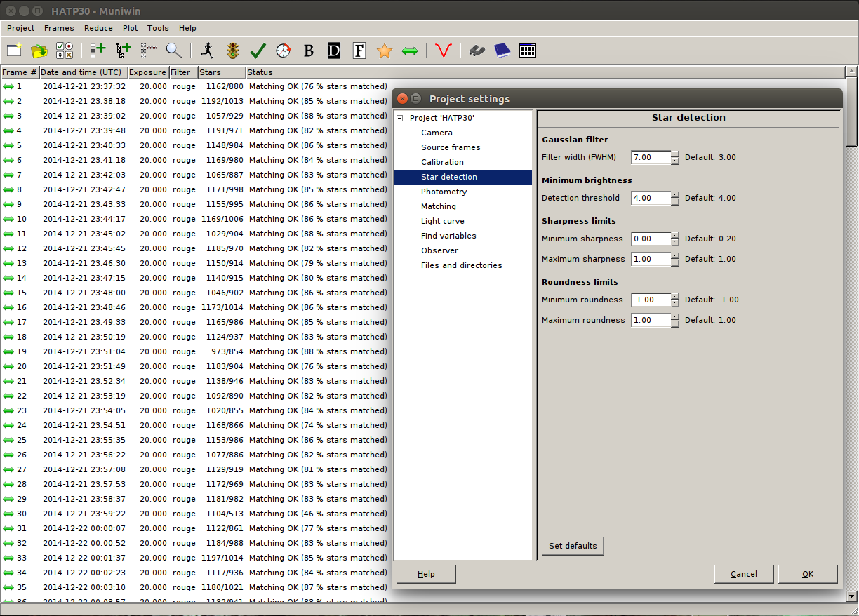The width and height of the screenshot is (859, 616).
Task: Decrease Filter width (FWHM) with down arrow
Action: [x=675, y=161]
